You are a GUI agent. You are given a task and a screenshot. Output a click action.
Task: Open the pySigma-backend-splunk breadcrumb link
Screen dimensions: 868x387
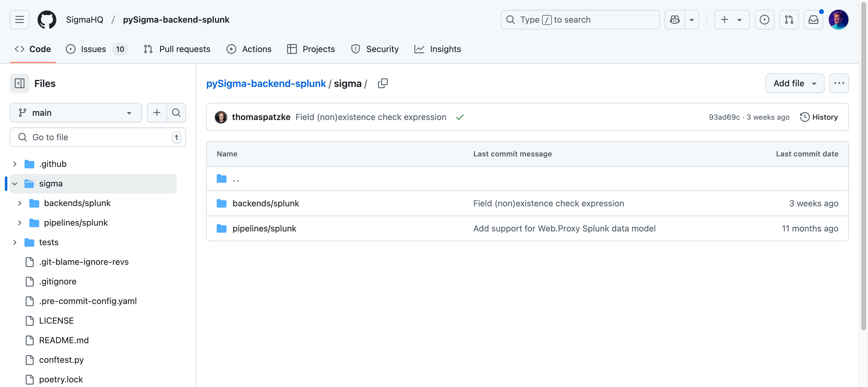(x=266, y=83)
